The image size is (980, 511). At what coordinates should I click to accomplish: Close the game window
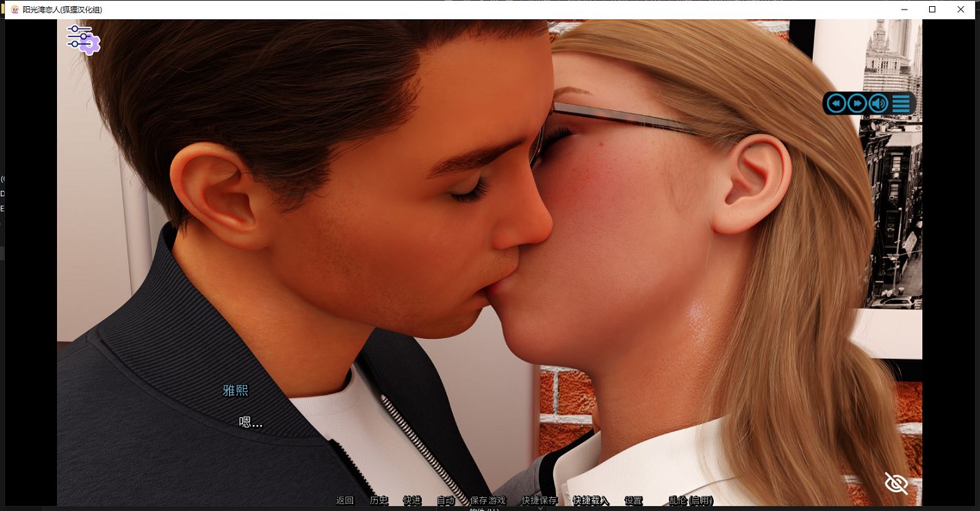(961, 10)
